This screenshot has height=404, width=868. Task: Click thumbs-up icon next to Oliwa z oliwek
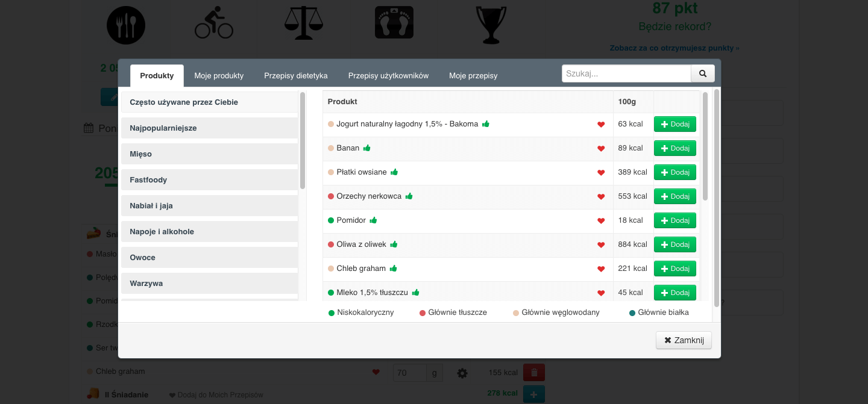click(394, 244)
